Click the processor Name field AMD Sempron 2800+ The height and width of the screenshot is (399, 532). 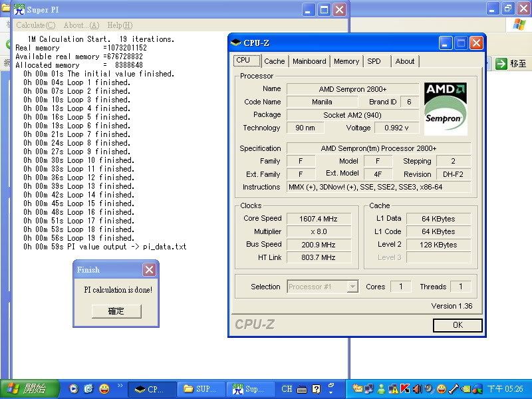pos(352,89)
